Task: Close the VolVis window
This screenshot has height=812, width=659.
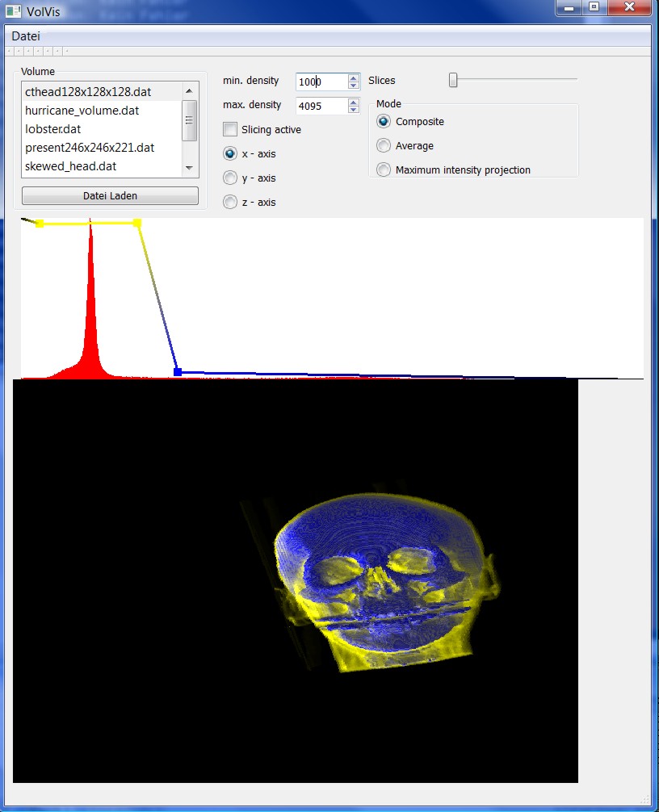Action: click(629, 7)
